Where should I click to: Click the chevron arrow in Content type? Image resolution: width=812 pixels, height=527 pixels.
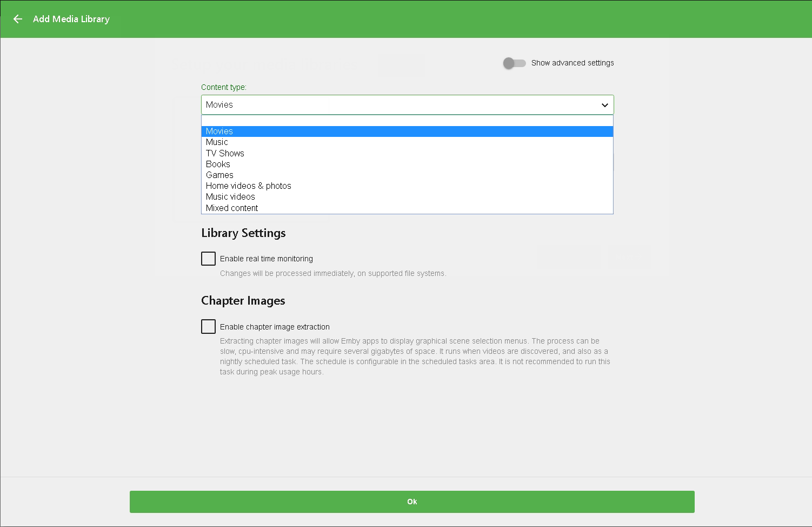tap(604, 105)
